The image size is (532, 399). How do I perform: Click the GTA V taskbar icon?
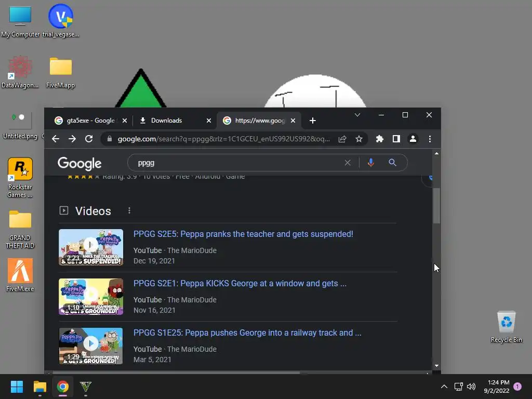pos(86,387)
